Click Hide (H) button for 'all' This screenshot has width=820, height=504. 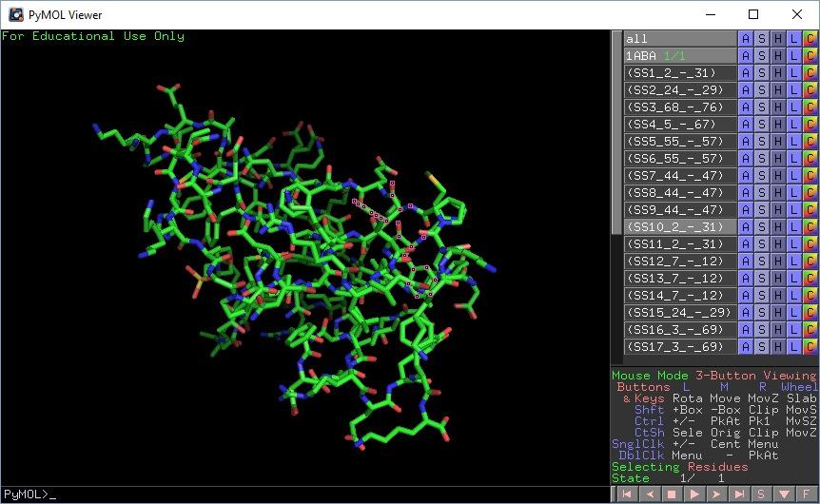(777, 39)
